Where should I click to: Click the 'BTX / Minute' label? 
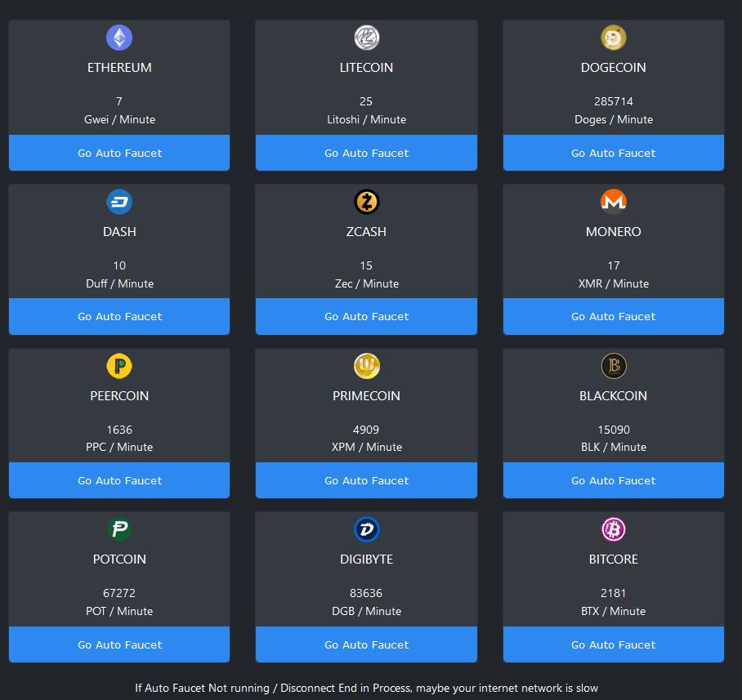[x=613, y=611]
